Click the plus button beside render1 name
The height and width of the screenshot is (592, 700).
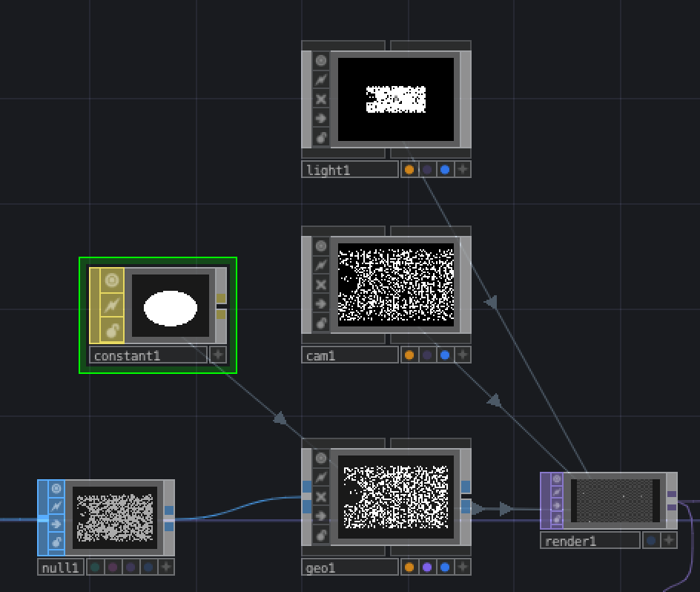coord(669,541)
